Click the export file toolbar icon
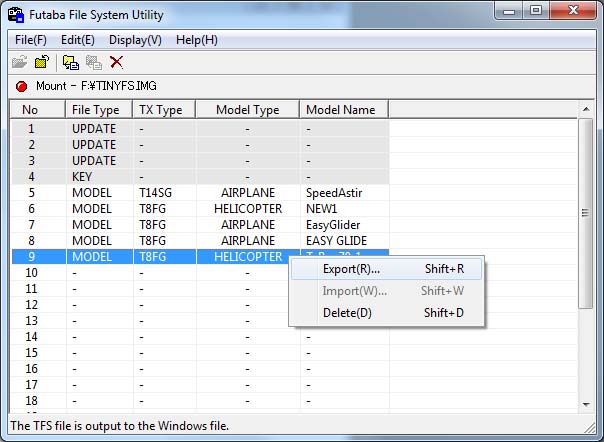This screenshot has height=442, width=604. click(70, 62)
